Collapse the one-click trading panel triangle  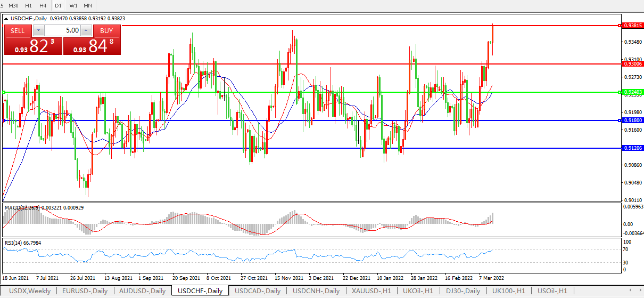[6, 19]
